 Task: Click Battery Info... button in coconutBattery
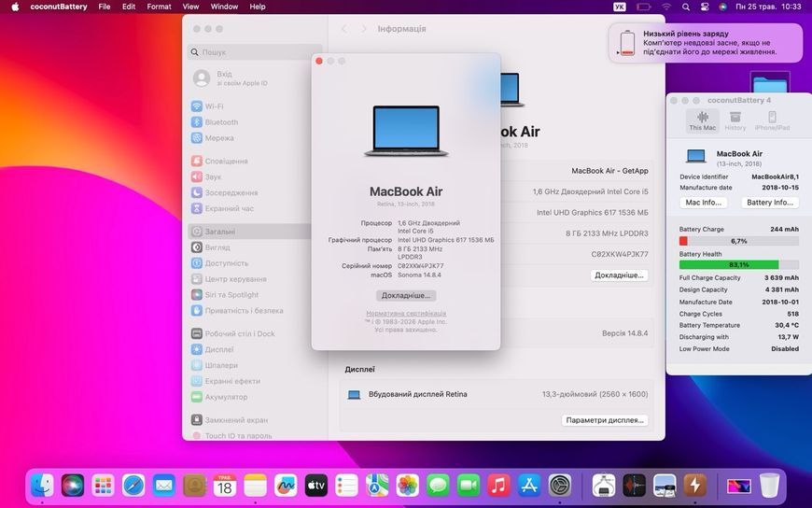pos(770,203)
